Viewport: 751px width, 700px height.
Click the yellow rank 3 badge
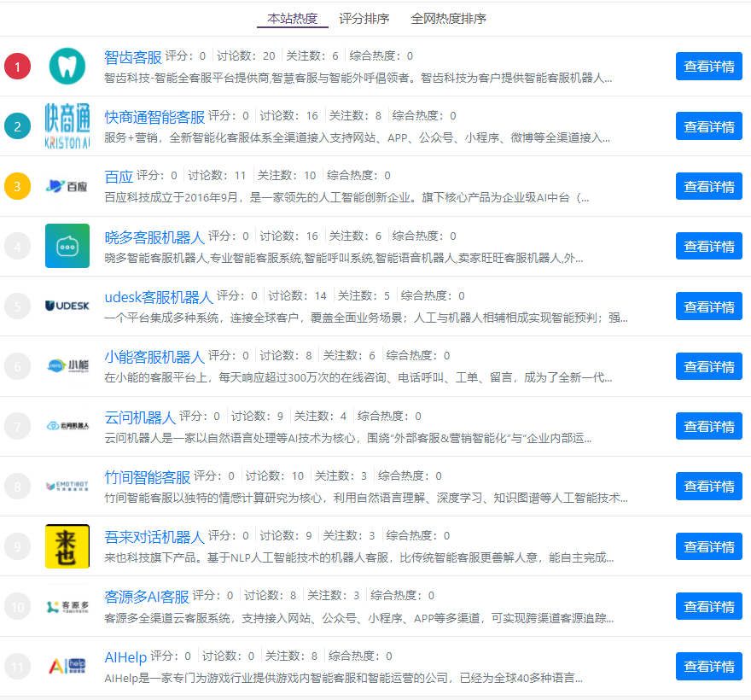tap(17, 186)
